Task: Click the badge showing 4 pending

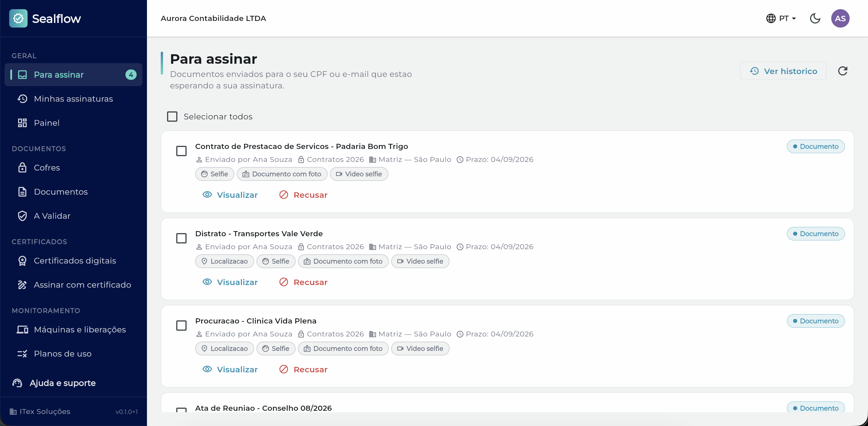Action: click(x=131, y=74)
